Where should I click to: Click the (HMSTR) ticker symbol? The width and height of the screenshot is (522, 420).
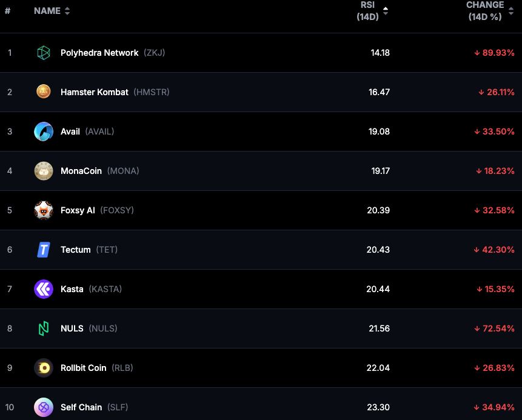click(152, 92)
